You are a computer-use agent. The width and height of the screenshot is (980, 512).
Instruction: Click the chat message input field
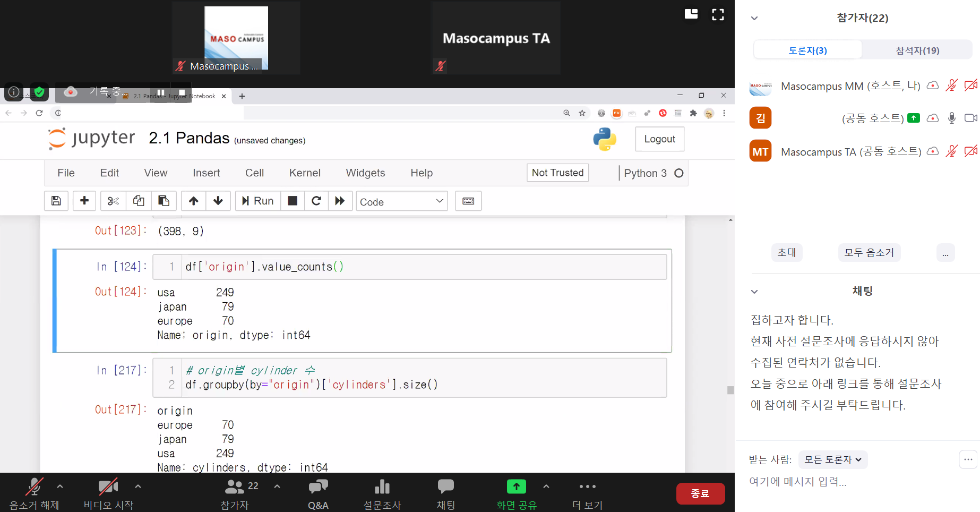pos(849,482)
